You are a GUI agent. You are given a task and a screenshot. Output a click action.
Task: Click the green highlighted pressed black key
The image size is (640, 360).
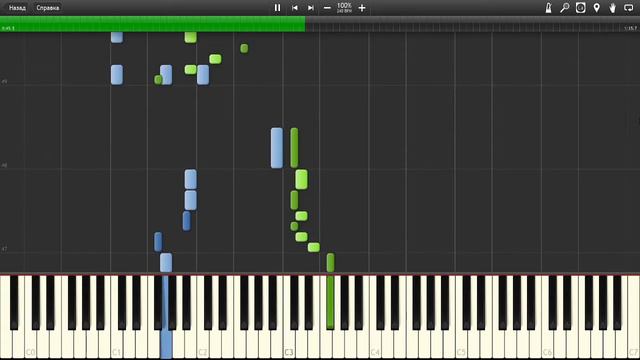tap(330, 302)
